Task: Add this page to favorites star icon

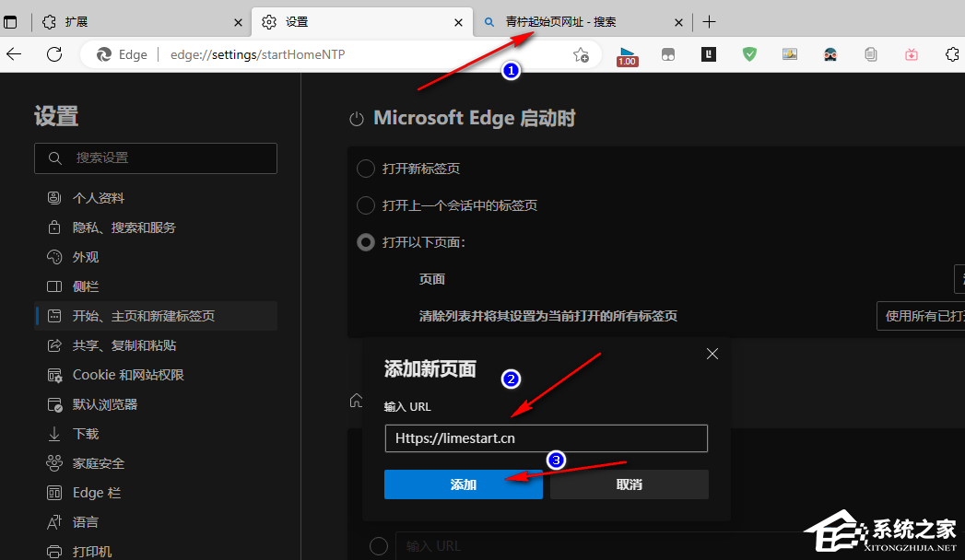Action: [x=581, y=54]
